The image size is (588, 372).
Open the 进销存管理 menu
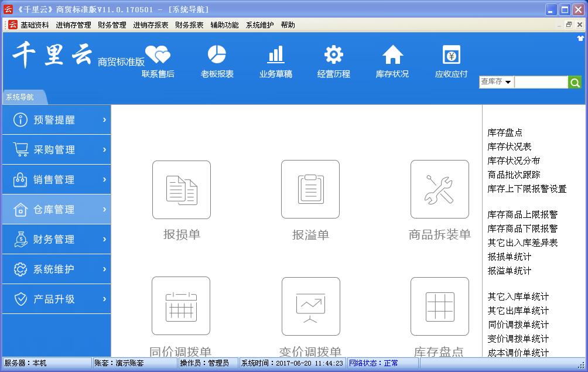tap(73, 25)
